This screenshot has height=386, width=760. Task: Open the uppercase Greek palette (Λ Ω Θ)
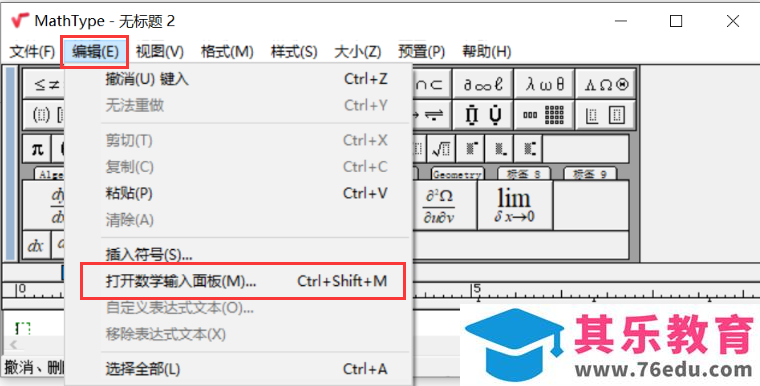click(x=606, y=84)
